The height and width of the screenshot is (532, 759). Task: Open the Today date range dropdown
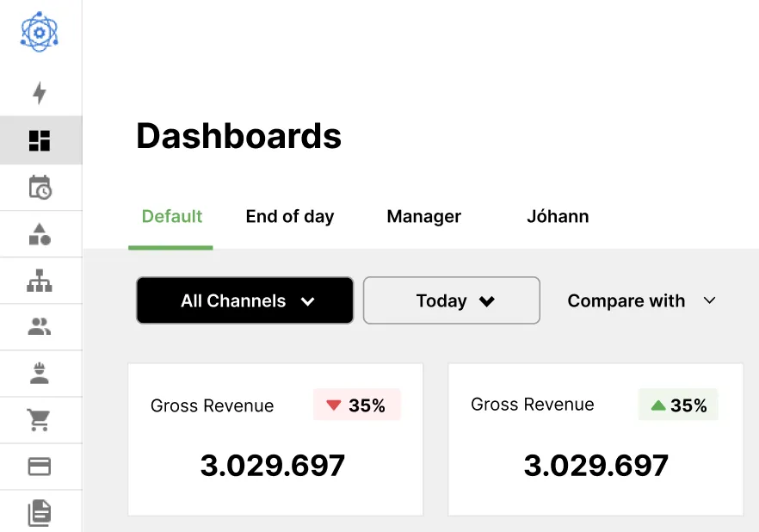[452, 300]
